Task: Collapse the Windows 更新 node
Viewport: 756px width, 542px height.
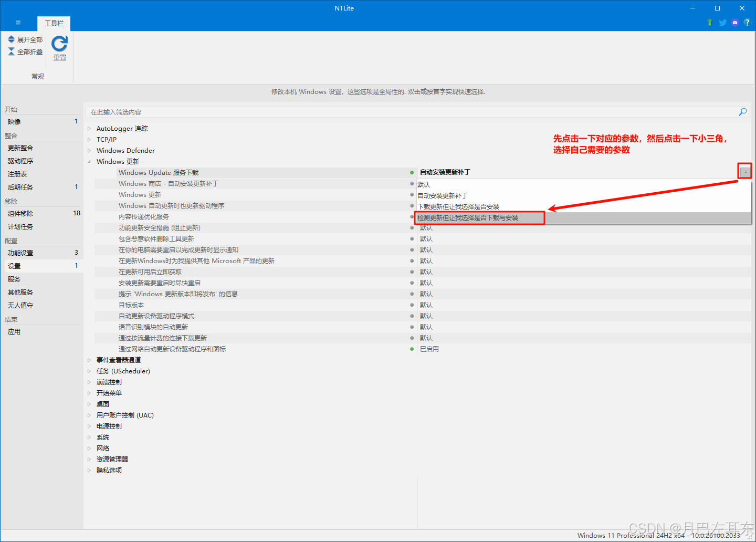Action: (x=89, y=162)
